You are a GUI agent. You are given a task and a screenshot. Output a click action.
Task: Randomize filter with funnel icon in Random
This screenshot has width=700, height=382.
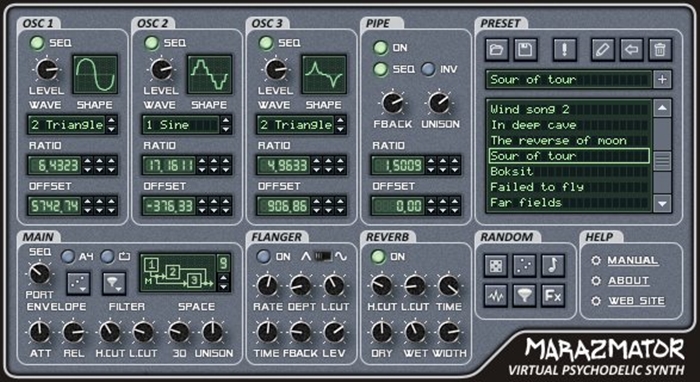tap(524, 295)
